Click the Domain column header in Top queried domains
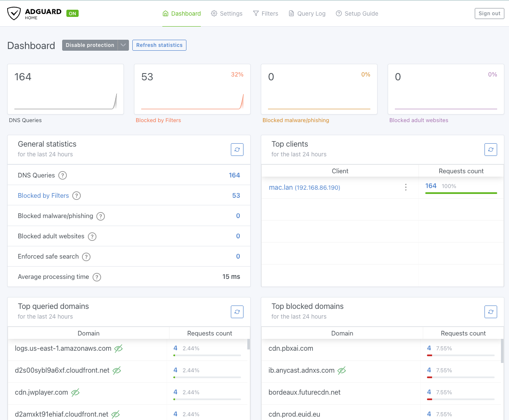509x420 pixels. pos(89,333)
